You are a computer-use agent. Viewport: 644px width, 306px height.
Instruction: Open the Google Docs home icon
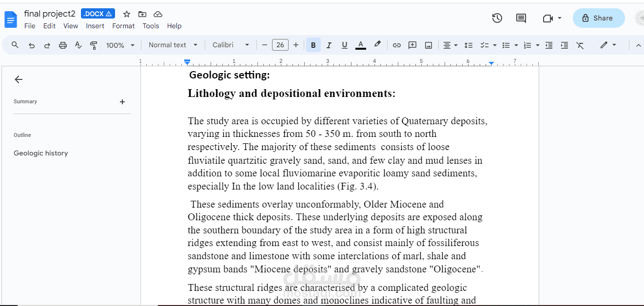click(10, 19)
